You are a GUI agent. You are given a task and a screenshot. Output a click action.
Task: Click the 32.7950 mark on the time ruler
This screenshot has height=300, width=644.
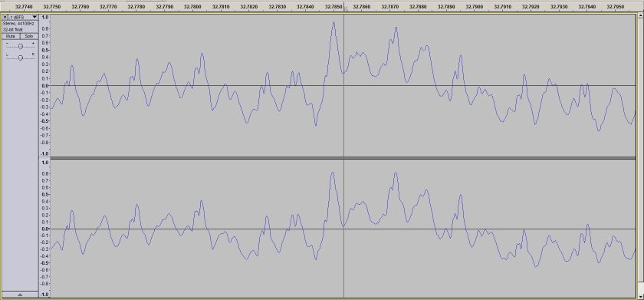616,7
